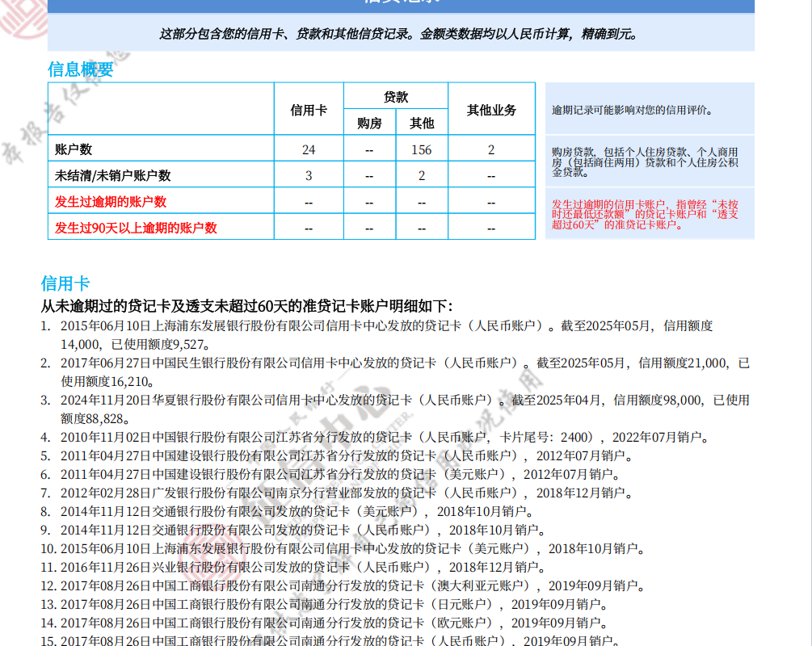
Task: Click list item 9 交通银行 人民币账户 entry
Action: coord(293,531)
